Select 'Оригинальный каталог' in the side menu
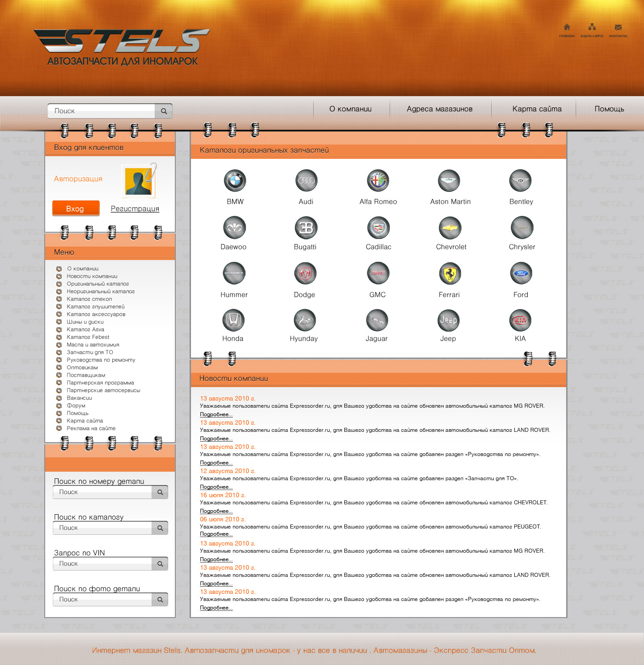644x665 pixels. (x=98, y=284)
